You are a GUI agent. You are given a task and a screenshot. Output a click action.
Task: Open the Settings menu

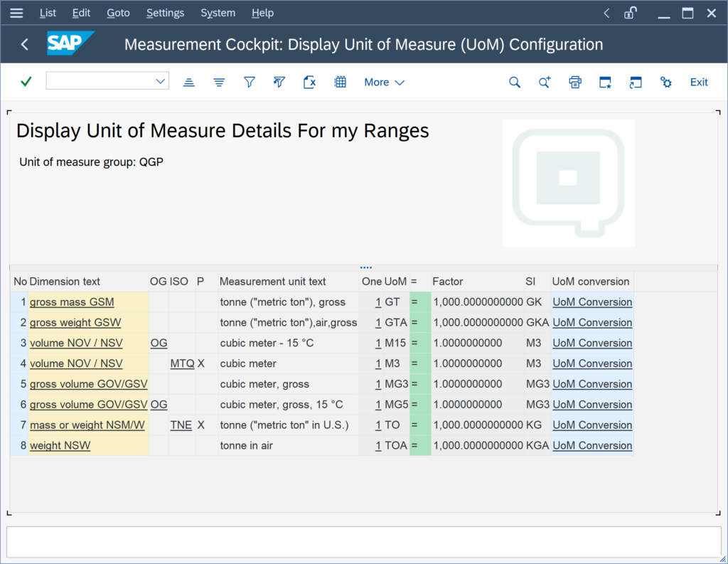pos(165,13)
